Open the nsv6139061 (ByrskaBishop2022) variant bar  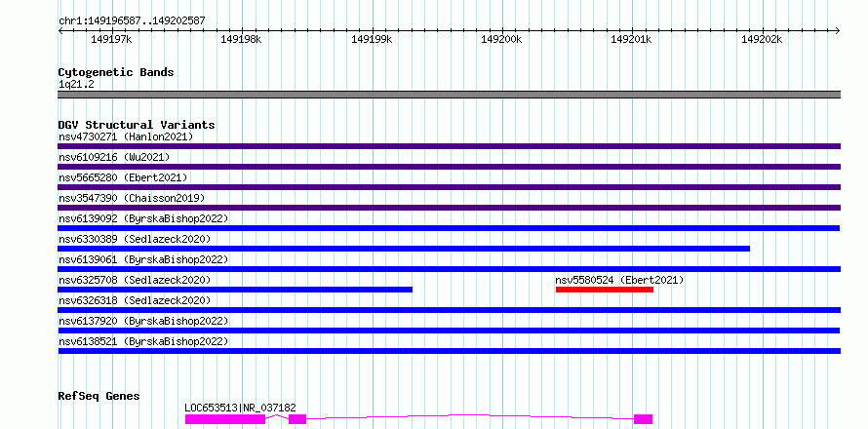tap(449, 269)
